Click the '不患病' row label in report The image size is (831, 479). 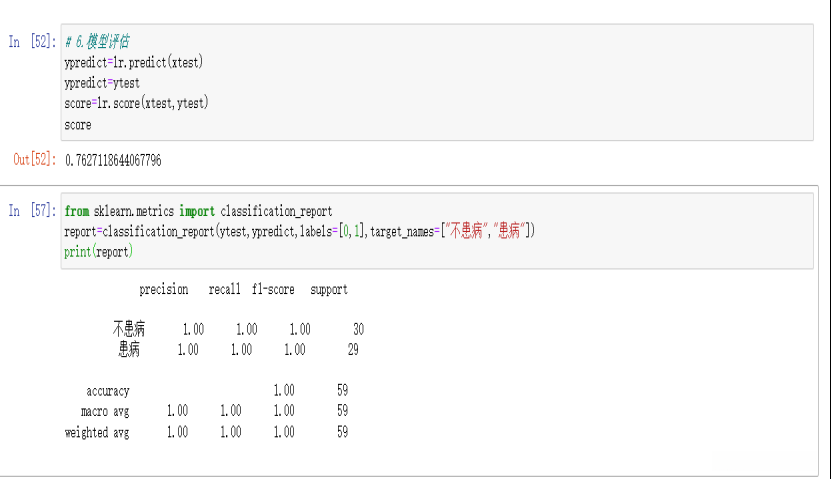pyautogui.click(x=129, y=329)
